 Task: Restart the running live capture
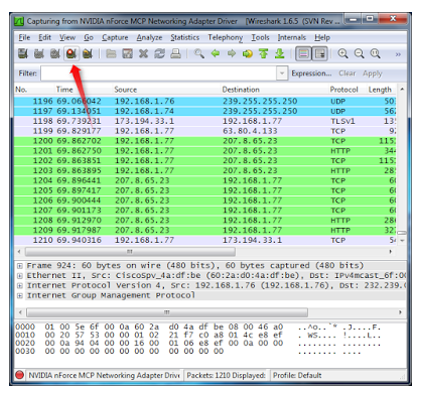tap(87, 54)
